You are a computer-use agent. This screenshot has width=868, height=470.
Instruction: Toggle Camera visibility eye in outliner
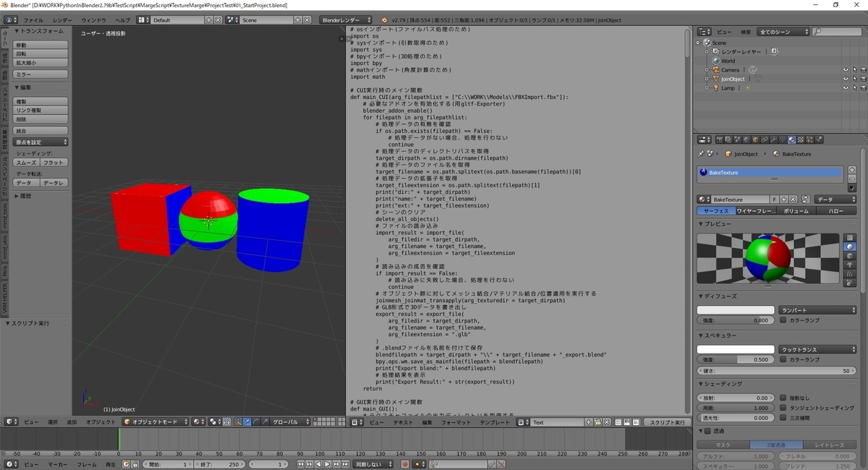point(846,69)
